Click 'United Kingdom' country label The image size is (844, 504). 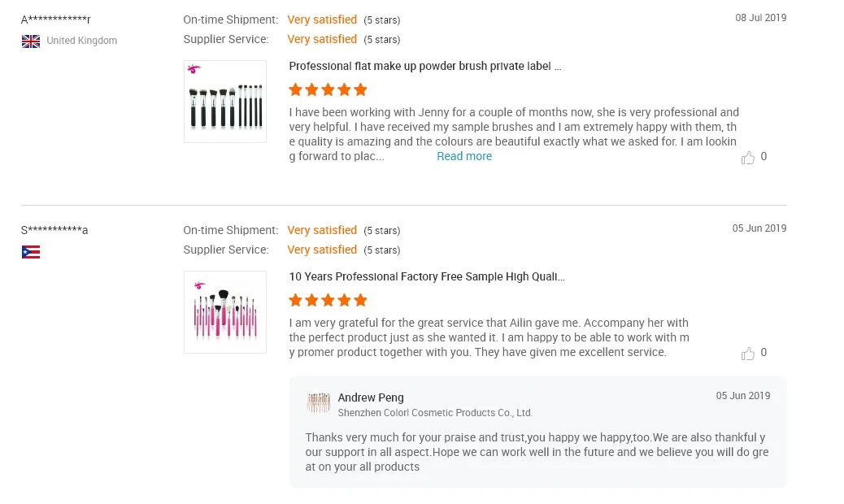[x=81, y=41]
